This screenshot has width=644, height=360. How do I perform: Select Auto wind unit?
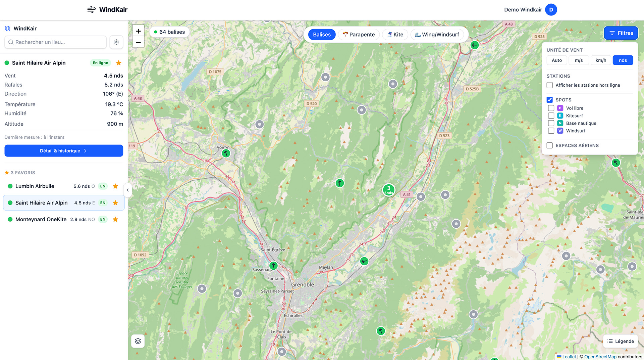(x=557, y=60)
